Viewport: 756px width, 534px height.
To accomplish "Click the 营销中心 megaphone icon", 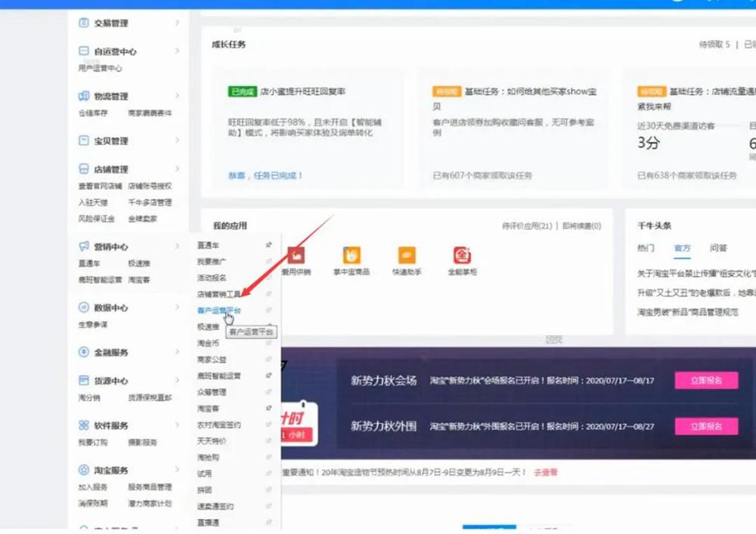I will (x=84, y=247).
